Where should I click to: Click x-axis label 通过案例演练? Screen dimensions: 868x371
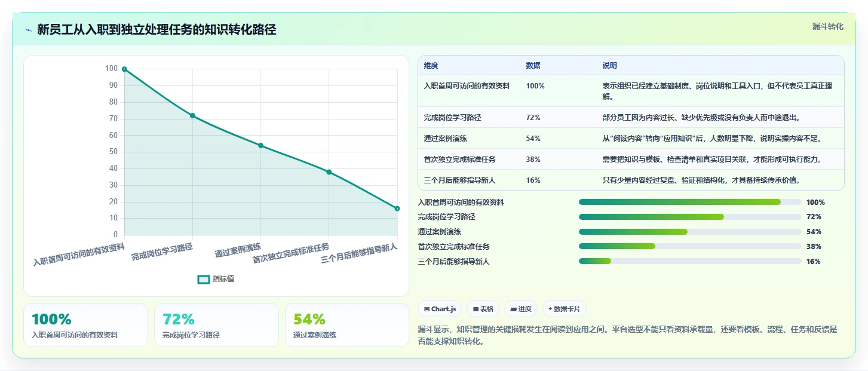(238, 250)
